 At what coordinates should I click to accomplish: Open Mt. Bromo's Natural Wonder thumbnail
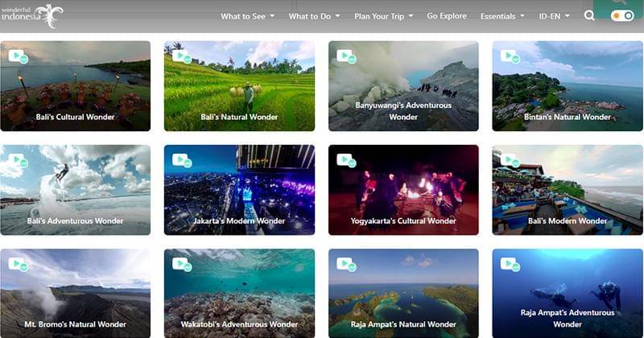75,294
